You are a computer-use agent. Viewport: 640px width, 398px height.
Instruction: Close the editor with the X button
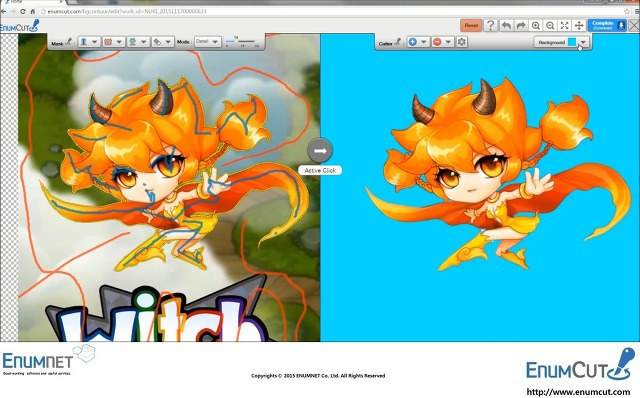[634, 25]
